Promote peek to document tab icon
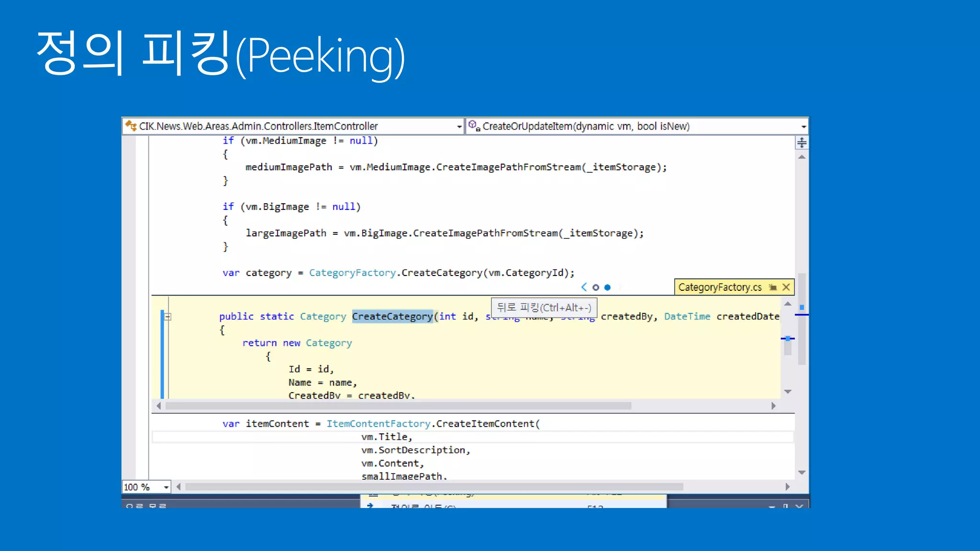 (772, 287)
